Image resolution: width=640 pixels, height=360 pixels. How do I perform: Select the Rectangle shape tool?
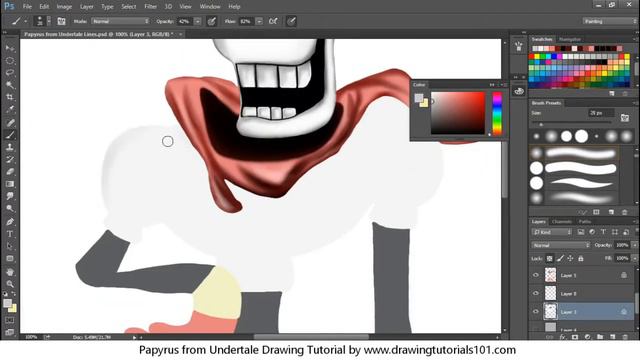[10, 259]
